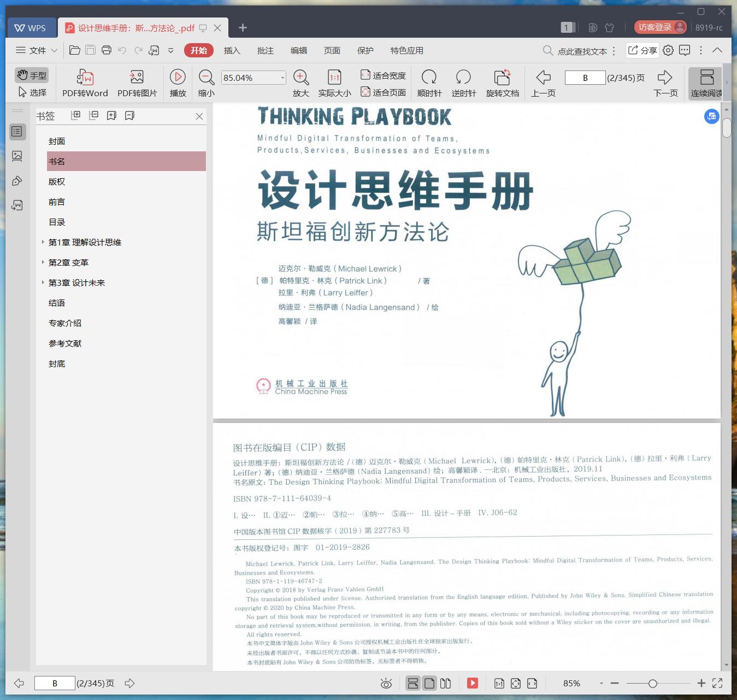The image size is (737, 700).
Task: Open the 85% zoom dropdown in status bar
Action: point(601,683)
